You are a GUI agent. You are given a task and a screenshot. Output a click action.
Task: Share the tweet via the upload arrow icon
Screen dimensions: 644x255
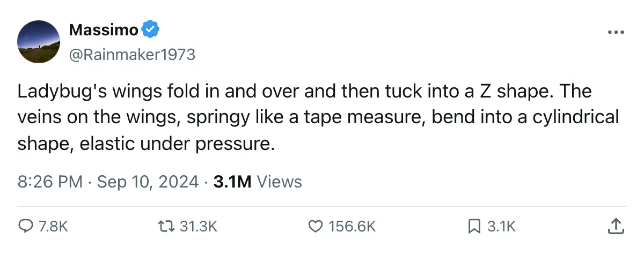pyautogui.click(x=615, y=226)
